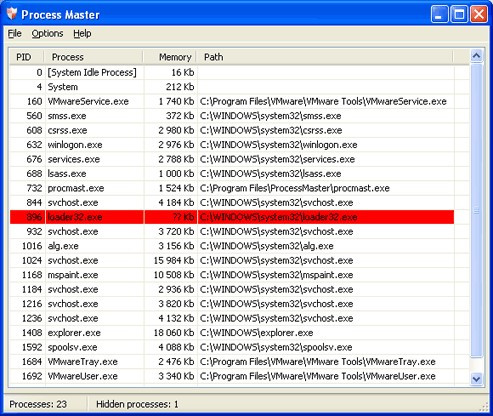Click the scrollbar down arrow
This screenshot has width=493, height=416.
click(x=476, y=379)
